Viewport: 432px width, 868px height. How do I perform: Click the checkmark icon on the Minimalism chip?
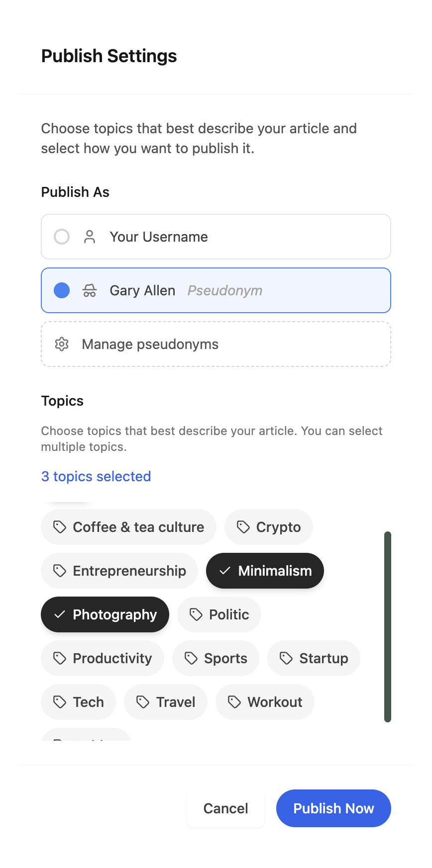pos(225,571)
